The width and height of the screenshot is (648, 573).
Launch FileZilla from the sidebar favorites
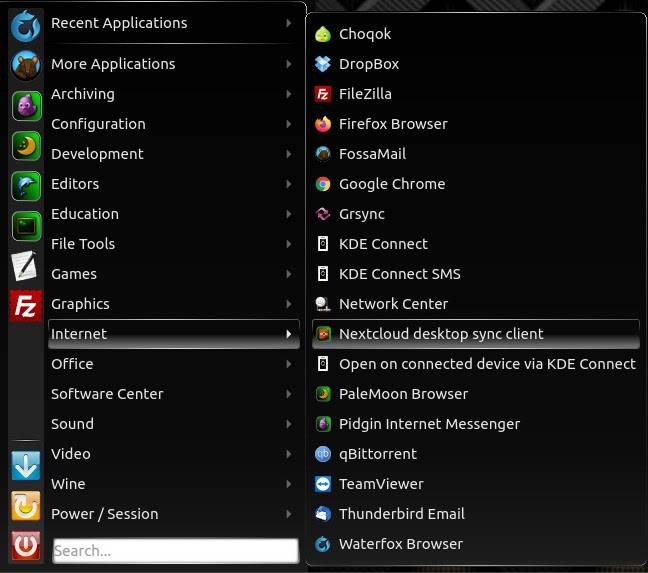tap(26, 306)
